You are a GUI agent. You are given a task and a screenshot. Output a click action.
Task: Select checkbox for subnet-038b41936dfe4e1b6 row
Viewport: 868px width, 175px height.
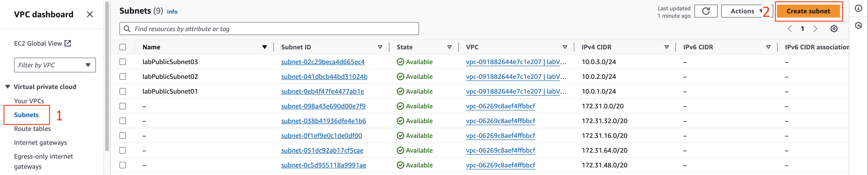click(x=123, y=121)
